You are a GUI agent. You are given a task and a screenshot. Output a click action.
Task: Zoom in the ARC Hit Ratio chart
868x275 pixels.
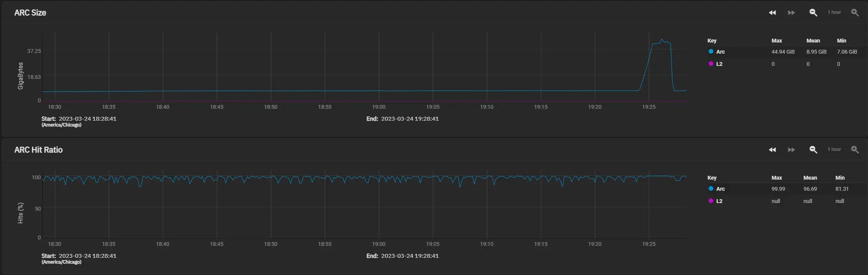(x=855, y=150)
